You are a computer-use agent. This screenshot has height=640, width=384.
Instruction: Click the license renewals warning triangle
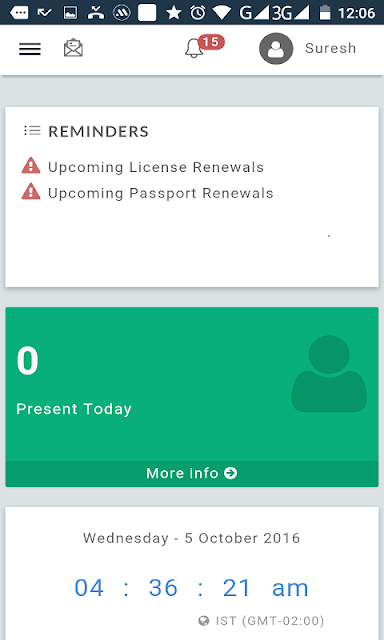(x=31, y=167)
